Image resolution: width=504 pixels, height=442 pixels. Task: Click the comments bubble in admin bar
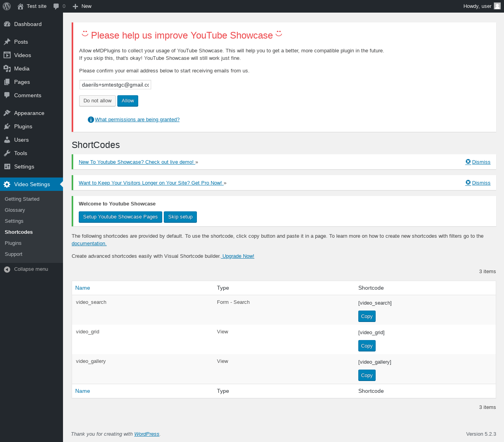(56, 6)
